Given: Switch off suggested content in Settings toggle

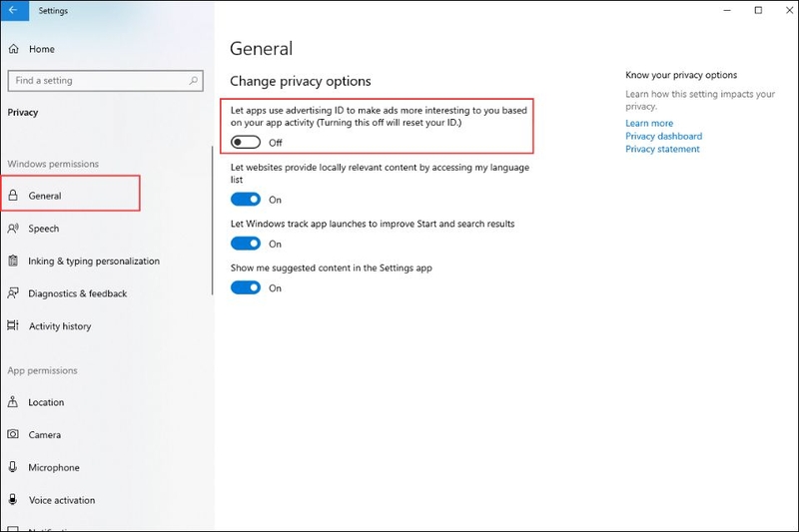Looking at the screenshot, I should point(246,287).
